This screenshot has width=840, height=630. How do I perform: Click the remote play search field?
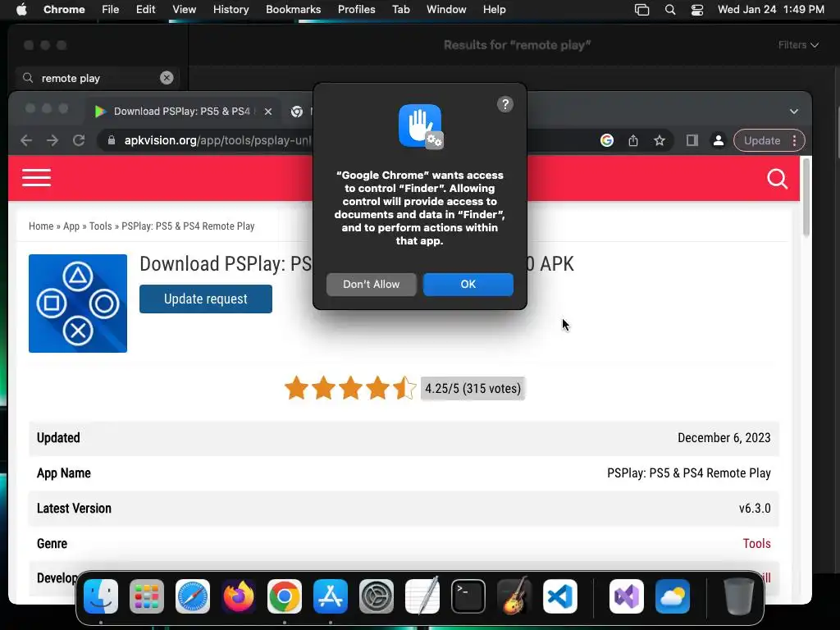(x=98, y=78)
